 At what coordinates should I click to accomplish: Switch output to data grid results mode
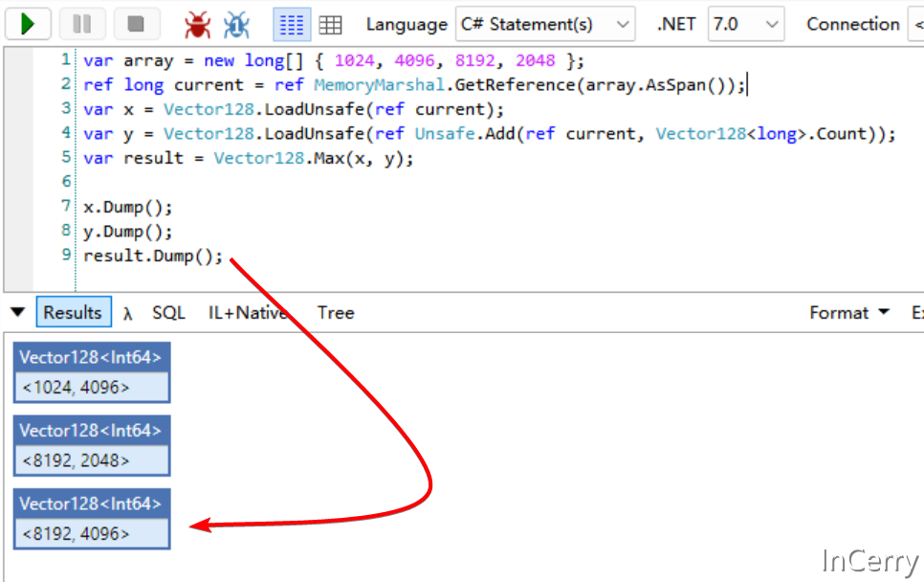coord(330,24)
